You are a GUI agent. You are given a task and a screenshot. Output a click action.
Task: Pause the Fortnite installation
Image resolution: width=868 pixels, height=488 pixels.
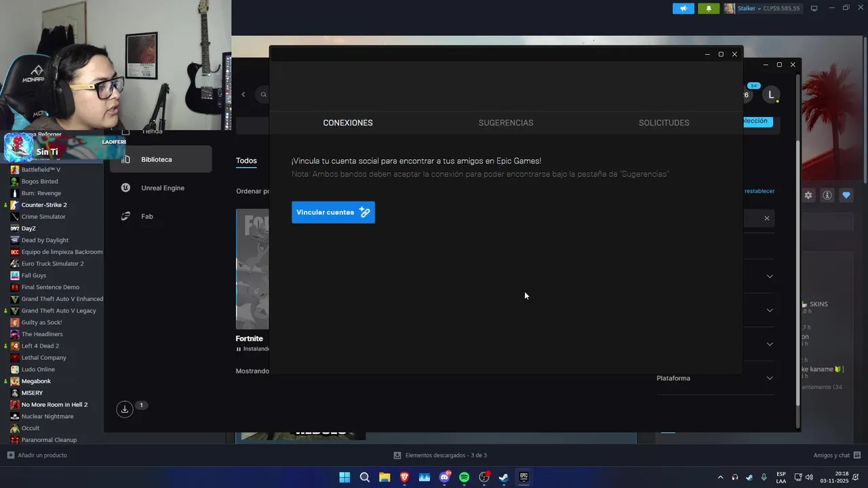[239, 349]
